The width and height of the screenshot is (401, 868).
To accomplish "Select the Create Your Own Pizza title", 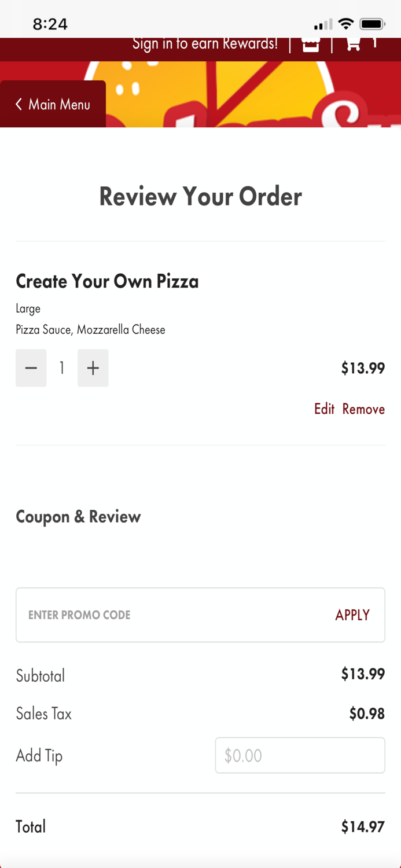I will pyautogui.click(x=107, y=282).
